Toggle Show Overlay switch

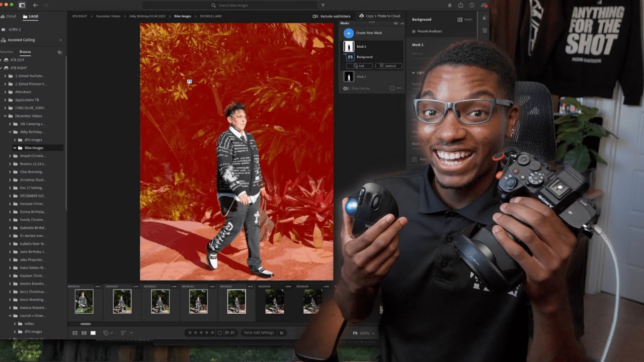point(346,88)
